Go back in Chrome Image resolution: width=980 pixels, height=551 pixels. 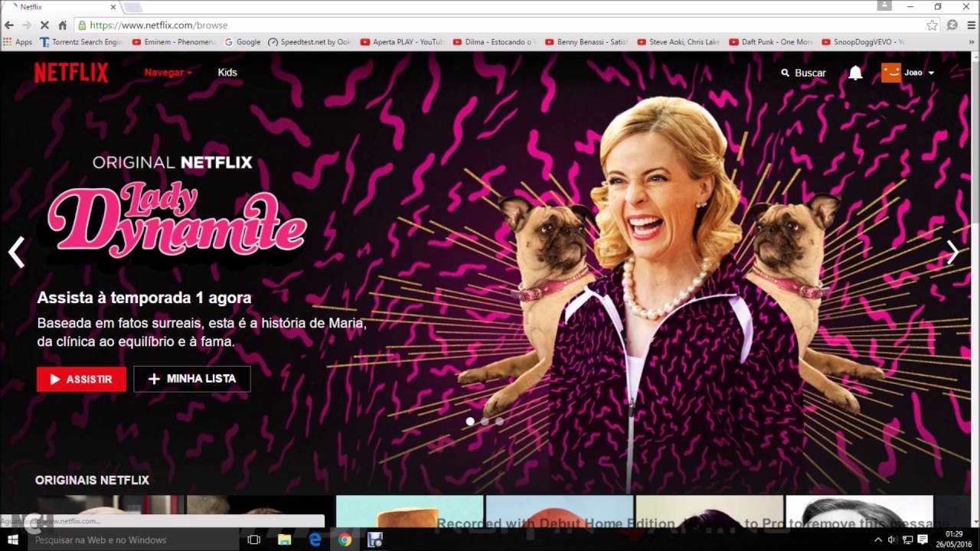coord(10,25)
